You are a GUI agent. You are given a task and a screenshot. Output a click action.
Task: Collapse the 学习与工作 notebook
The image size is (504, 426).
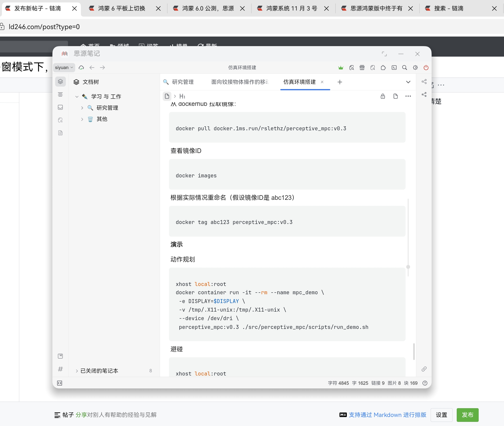tap(77, 96)
